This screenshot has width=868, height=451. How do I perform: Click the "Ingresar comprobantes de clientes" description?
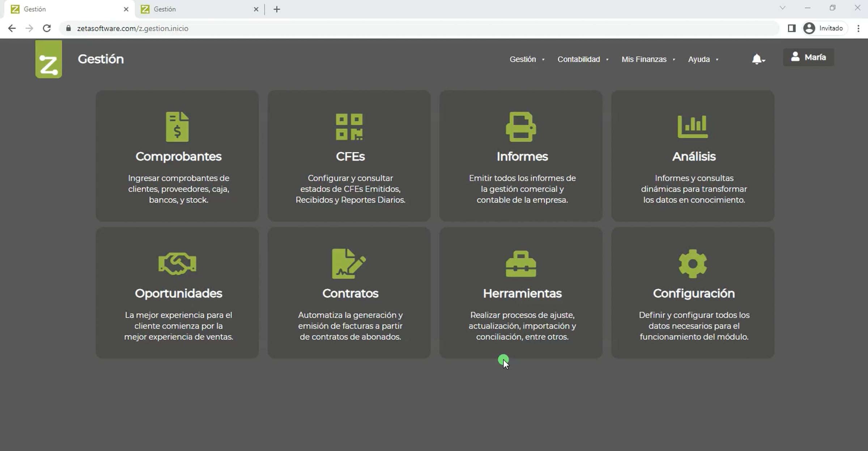point(178,189)
